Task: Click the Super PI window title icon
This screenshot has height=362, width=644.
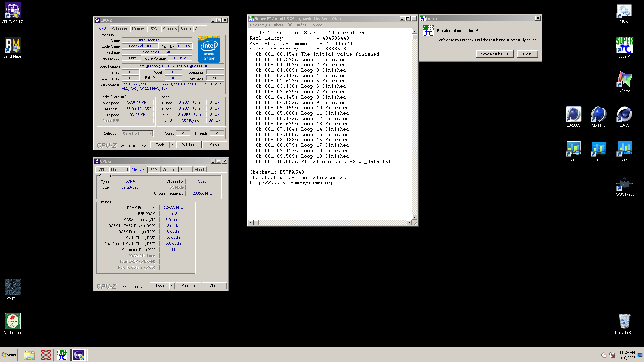Action: (251, 19)
